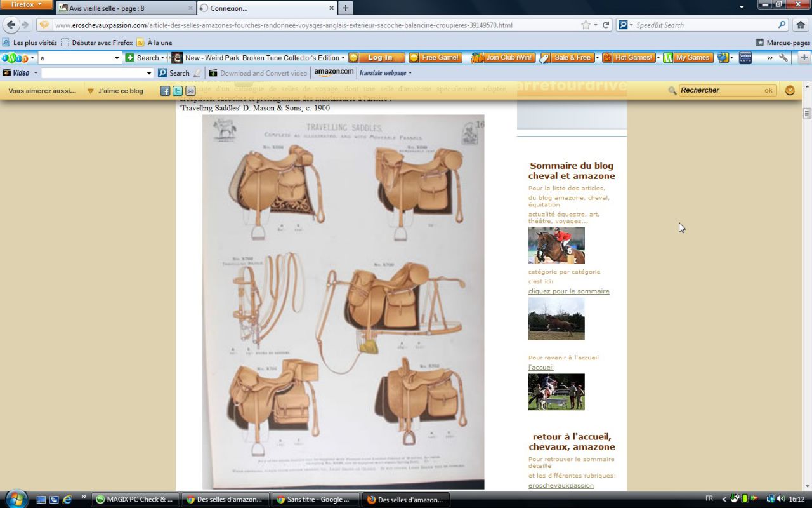Click the orange Log In button
Viewport: 812px width, 508px height.
381,58
